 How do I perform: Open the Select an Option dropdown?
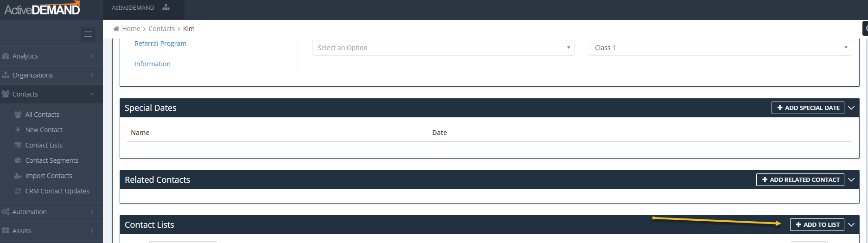click(443, 48)
